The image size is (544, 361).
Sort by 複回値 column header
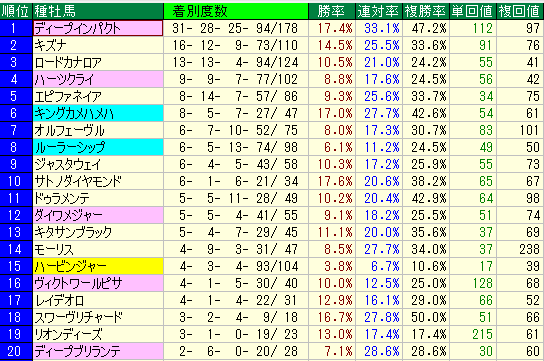tap(520, 11)
